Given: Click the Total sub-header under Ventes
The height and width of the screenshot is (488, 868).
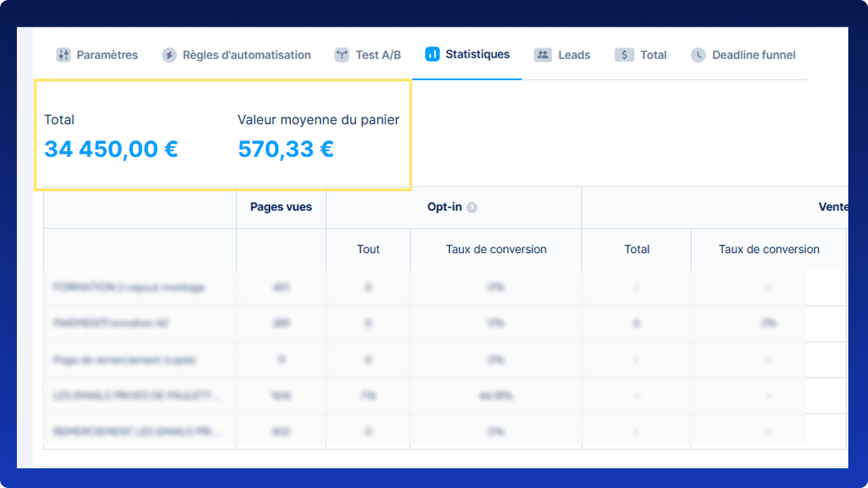Looking at the screenshot, I should coord(637,249).
